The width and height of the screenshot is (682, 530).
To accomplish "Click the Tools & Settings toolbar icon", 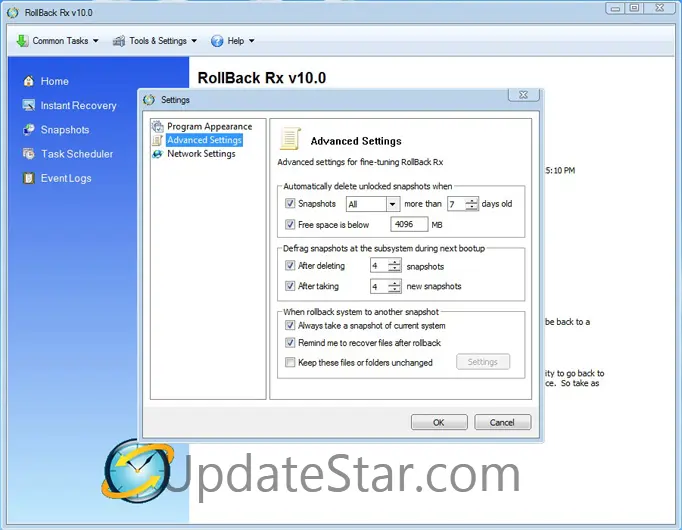I will click(x=119, y=41).
